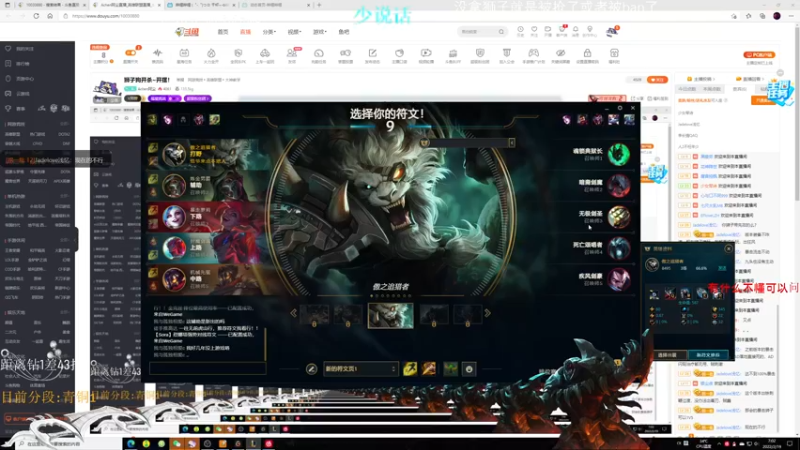Show previous skins with left carousel arrow
This screenshot has height=450, width=800.
point(293,313)
